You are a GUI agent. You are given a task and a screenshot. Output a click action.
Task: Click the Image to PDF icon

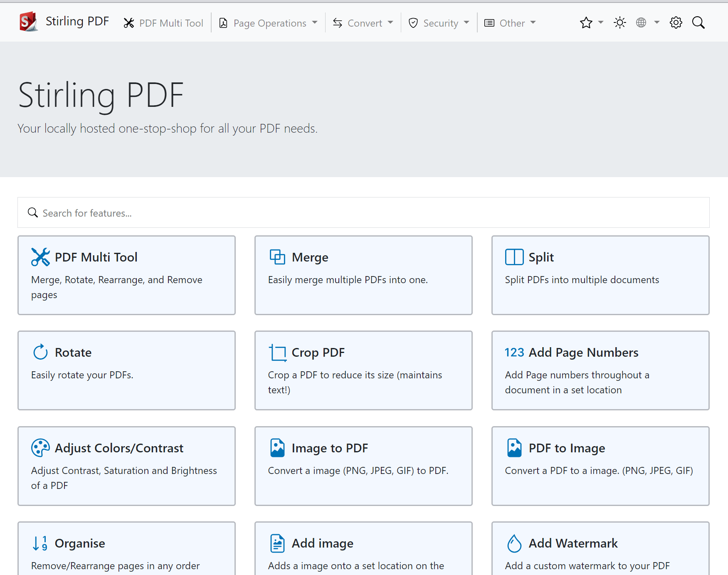[x=277, y=448]
